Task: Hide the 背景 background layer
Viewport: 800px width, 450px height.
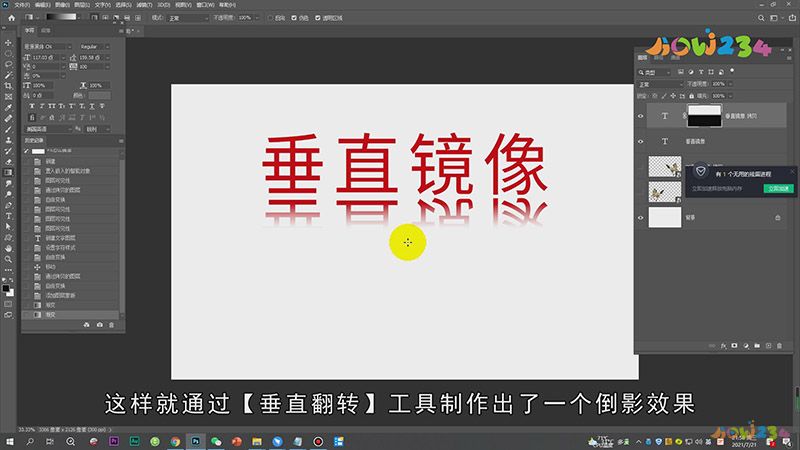Action: tap(641, 217)
